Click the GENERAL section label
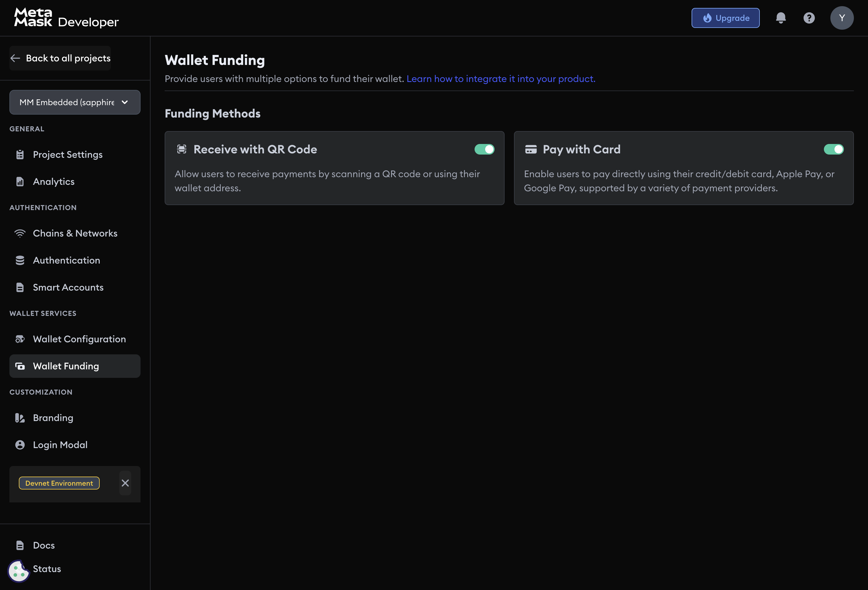Image resolution: width=868 pixels, height=590 pixels. (x=27, y=129)
